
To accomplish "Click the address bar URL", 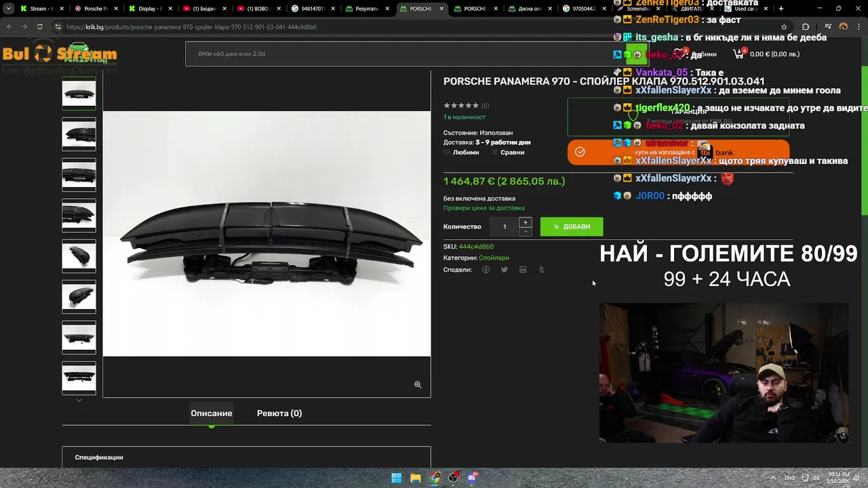I will (x=192, y=26).
